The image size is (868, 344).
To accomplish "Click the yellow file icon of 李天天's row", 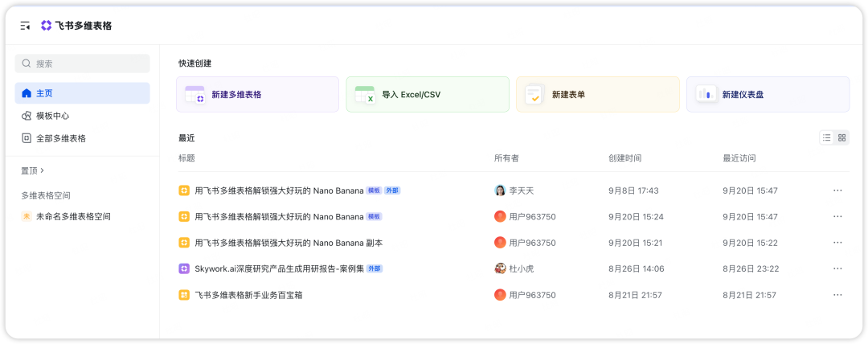I will pyautogui.click(x=184, y=190).
